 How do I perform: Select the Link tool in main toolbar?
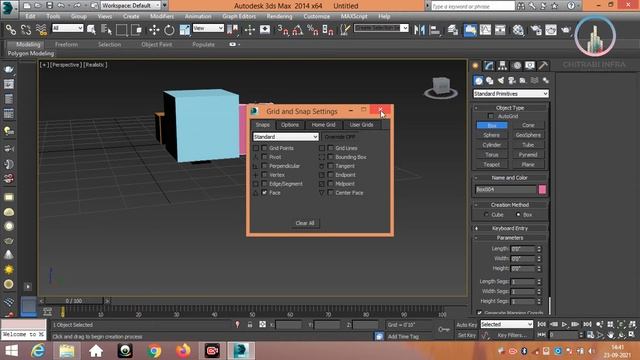(11, 29)
